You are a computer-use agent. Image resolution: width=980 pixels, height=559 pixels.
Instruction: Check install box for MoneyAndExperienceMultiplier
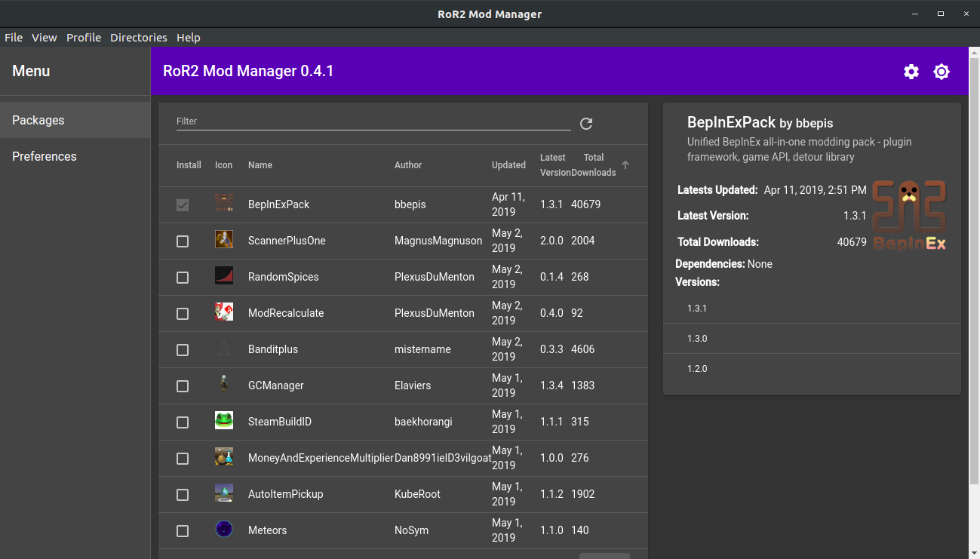pyautogui.click(x=183, y=459)
